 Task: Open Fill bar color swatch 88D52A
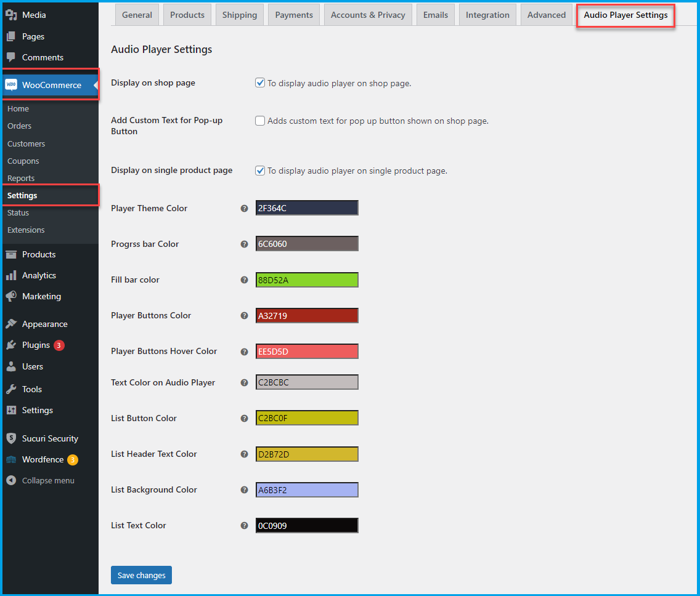tap(307, 280)
